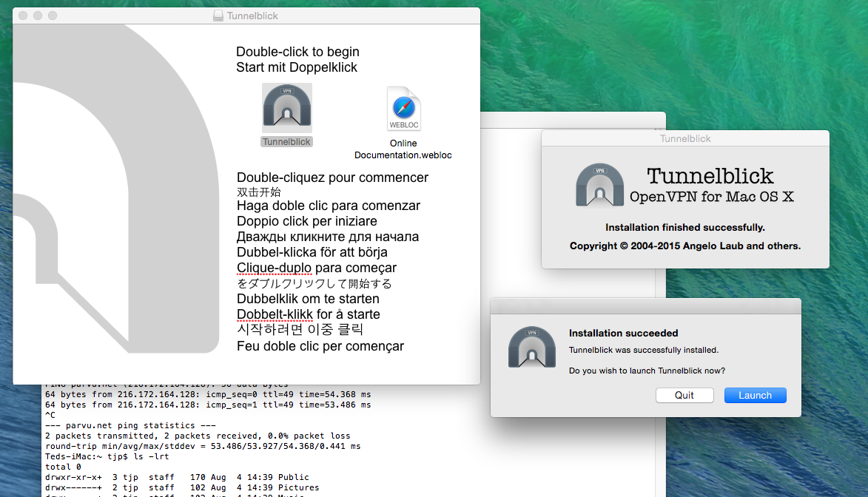
Task: Click the 'Haga doble clic para comenzar' line
Action: click(329, 206)
